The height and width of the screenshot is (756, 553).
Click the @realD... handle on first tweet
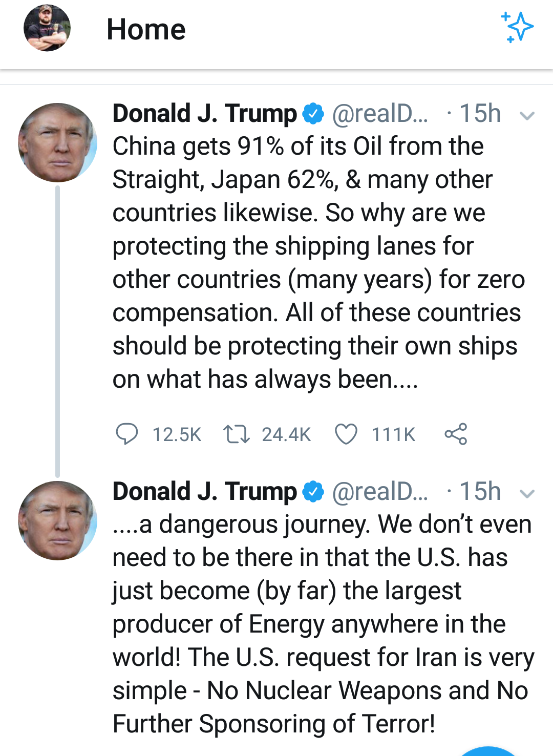pyautogui.click(x=379, y=114)
